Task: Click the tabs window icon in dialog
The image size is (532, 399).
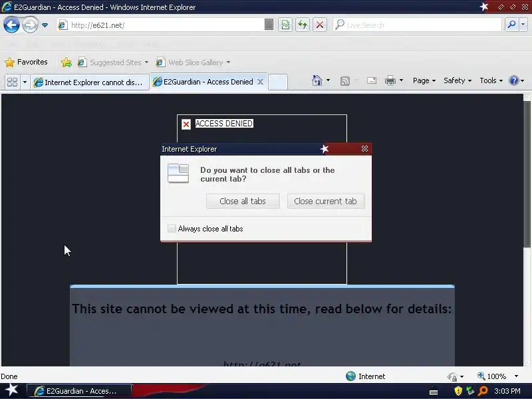Action: (178, 173)
